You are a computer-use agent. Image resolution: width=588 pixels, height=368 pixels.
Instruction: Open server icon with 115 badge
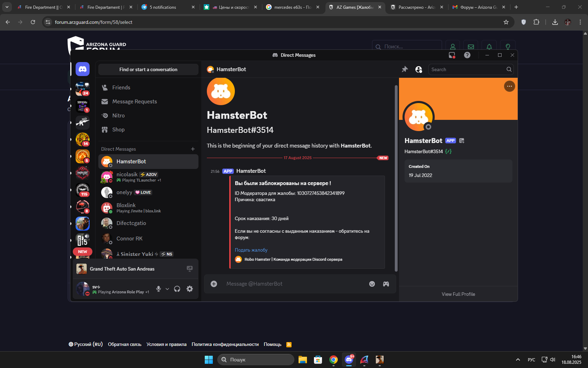tap(83, 190)
